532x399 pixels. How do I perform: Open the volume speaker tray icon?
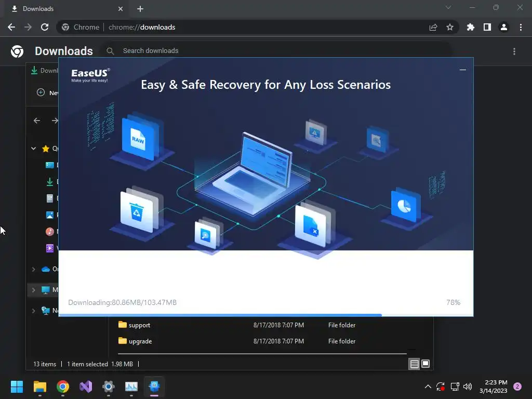(468, 387)
